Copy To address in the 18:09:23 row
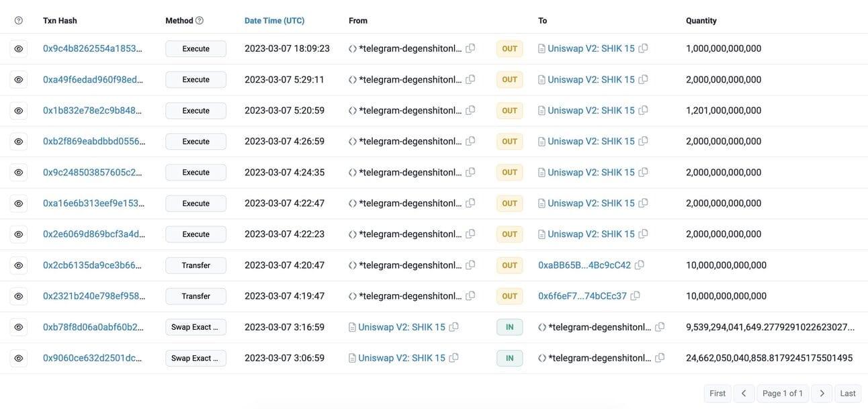 (644, 48)
